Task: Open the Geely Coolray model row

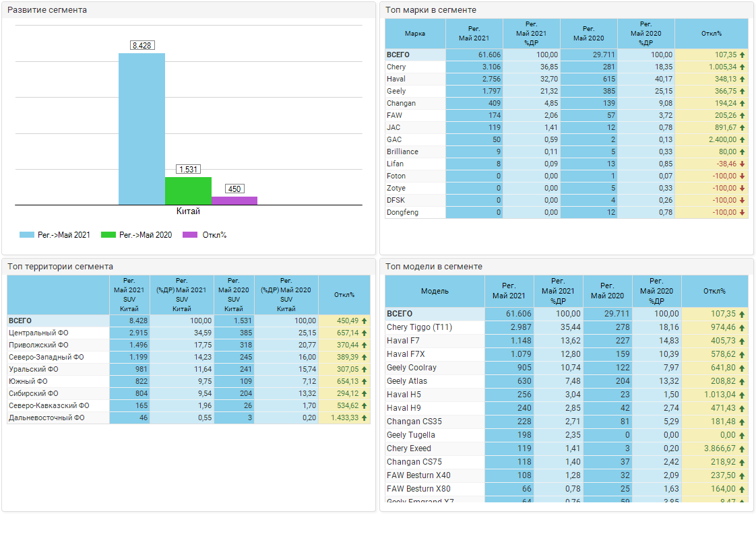Action: [412, 368]
